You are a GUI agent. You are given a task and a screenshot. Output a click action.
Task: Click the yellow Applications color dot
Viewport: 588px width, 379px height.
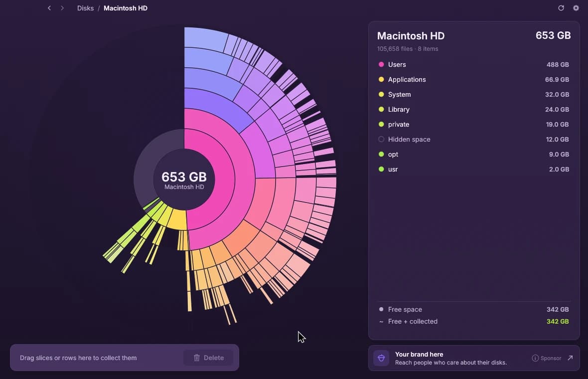(x=381, y=80)
